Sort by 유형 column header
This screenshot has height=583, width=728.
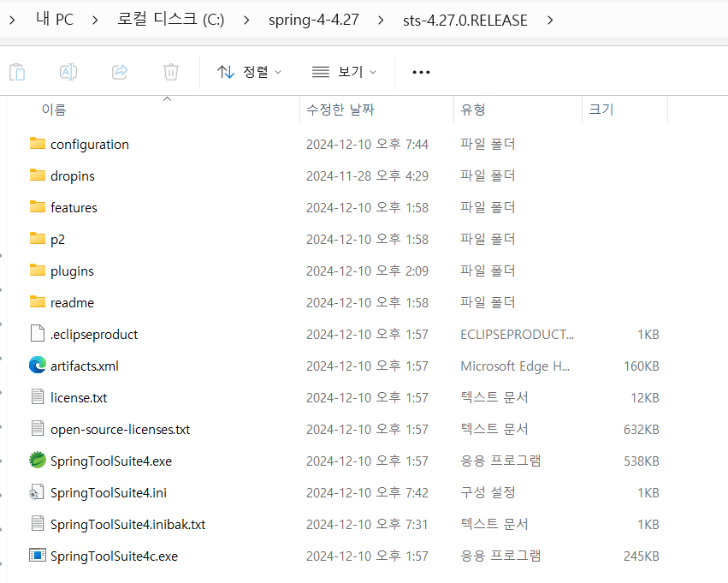(x=472, y=110)
